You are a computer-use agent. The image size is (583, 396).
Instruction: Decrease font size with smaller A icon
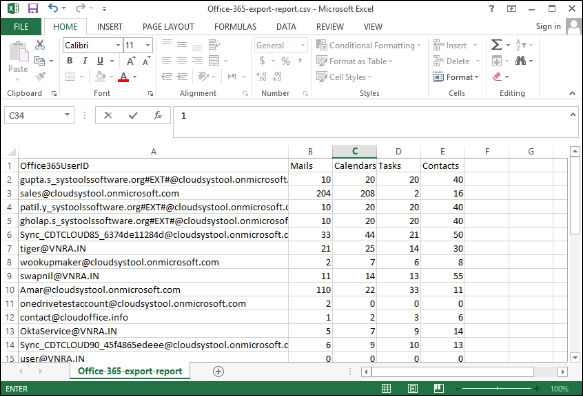coord(146,61)
